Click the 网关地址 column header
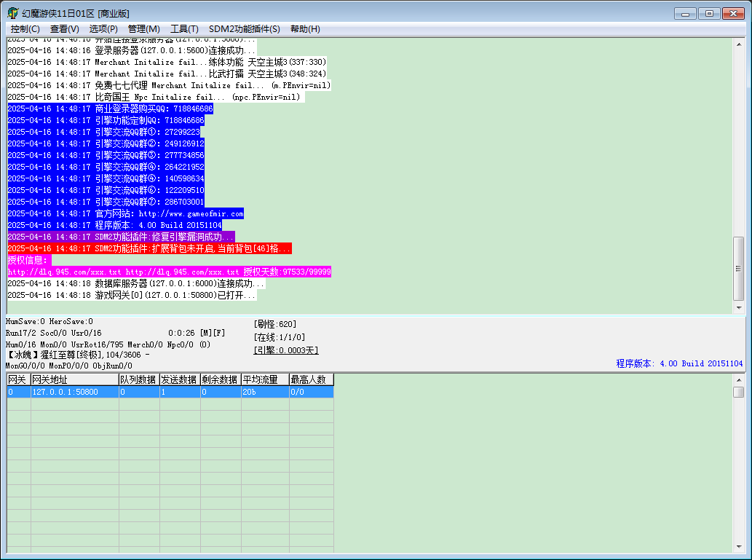 pyautogui.click(x=75, y=379)
